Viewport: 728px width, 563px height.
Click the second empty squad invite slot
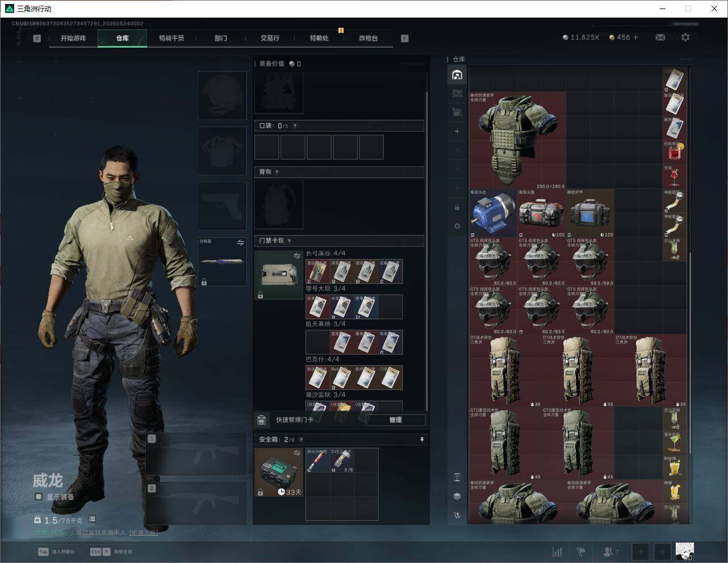tap(662, 551)
